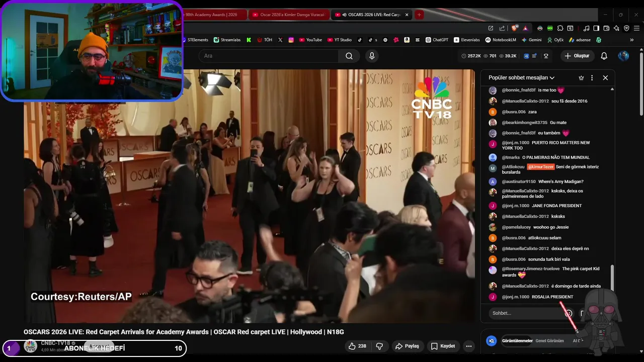Click the trophy icon in stats bar
Image resolution: width=644 pixels, height=362 pixels.
[546, 56]
